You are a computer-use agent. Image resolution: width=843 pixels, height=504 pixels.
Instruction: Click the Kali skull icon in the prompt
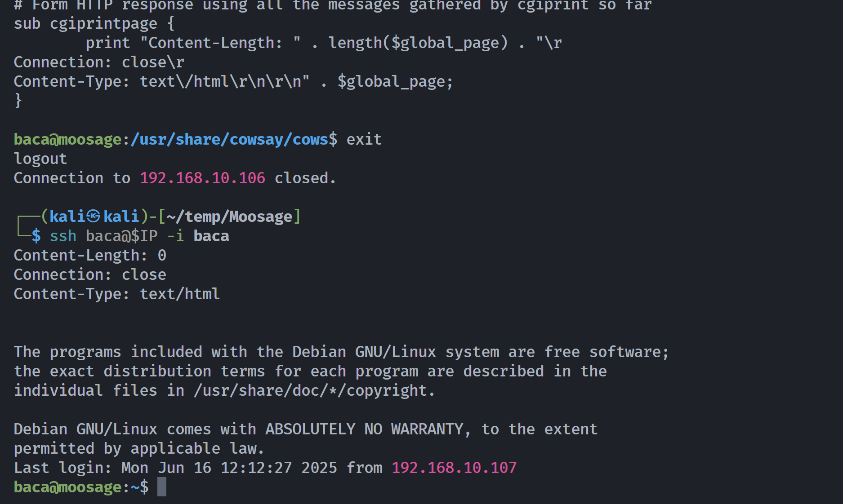pos(94,217)
